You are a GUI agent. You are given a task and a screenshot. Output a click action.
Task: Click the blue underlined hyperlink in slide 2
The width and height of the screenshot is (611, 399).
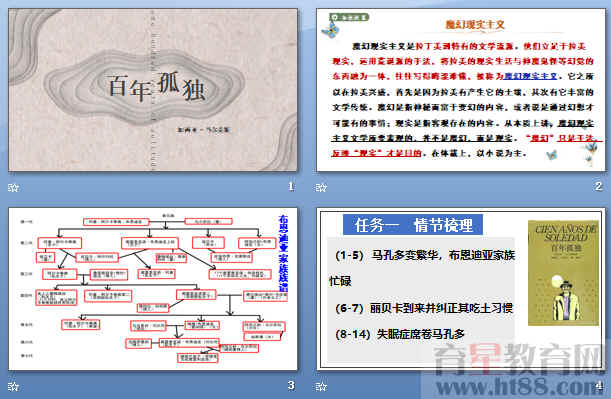point(530,76)
